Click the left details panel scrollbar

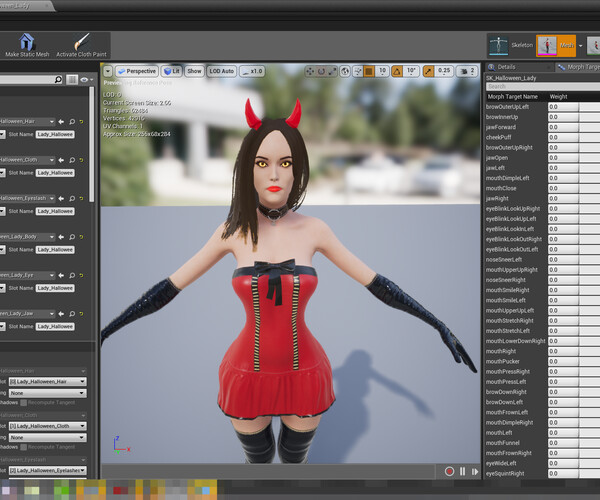click(x=91, y=144)
